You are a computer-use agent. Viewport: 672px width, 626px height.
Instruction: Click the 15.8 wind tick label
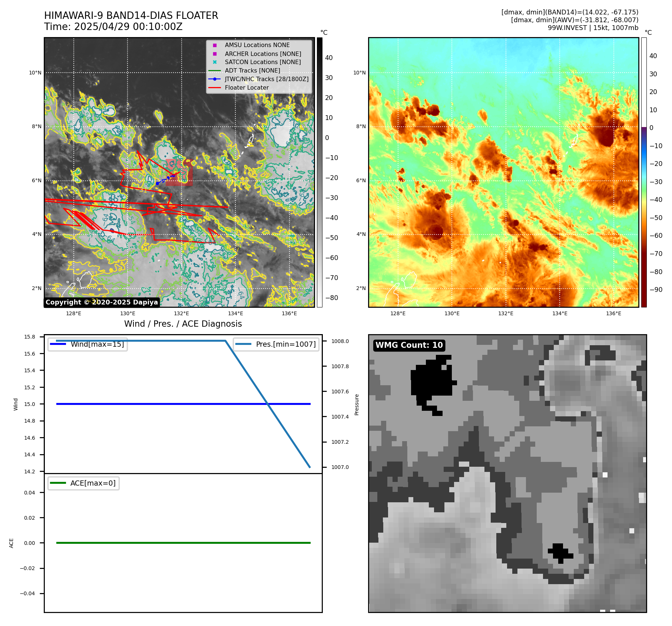coord(30,337)
